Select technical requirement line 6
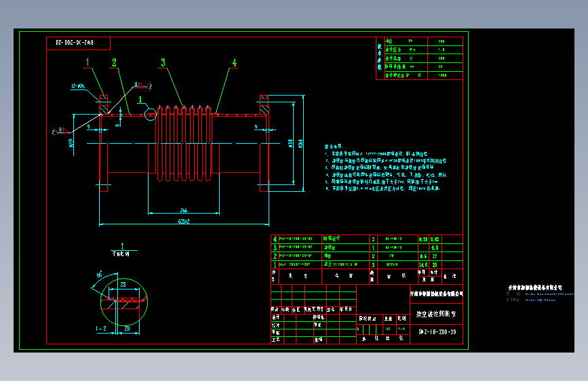588x381 pixels. coord(382,188)
